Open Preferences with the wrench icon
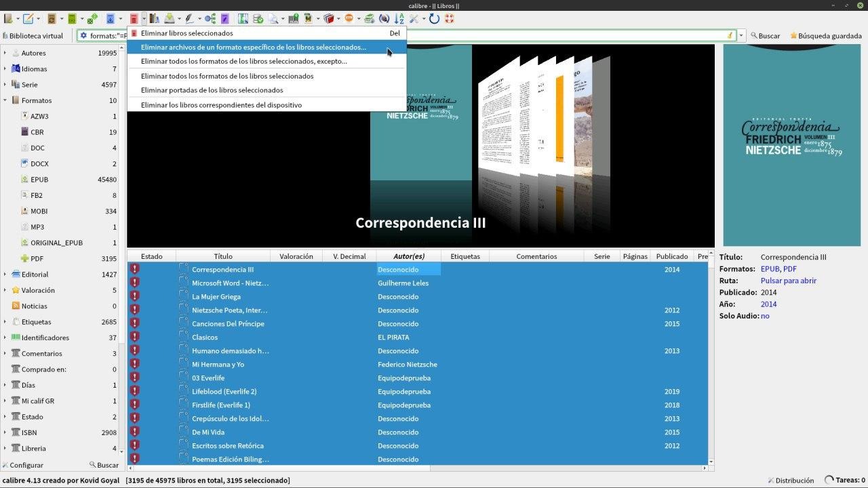This screenshot has width=868, height=488. click(x=414, y=19)
